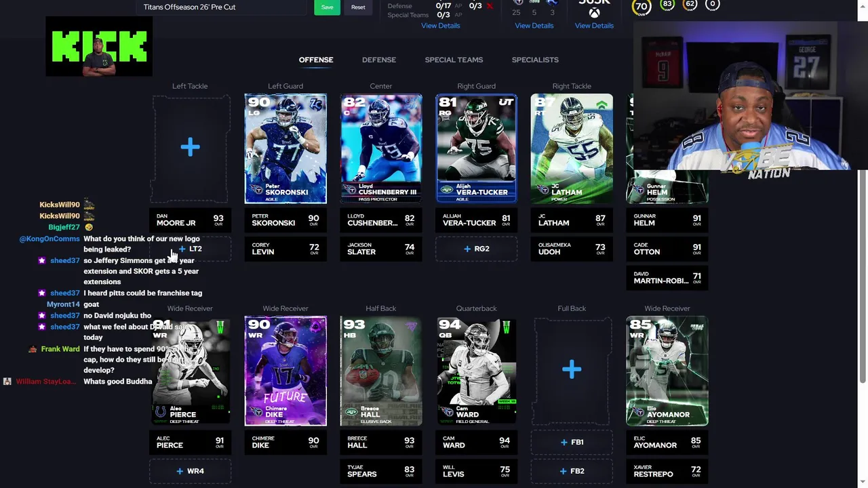The width and height of the screenshot is (868, 488).
Task: Open View Details under Defense and Special Teams
Action: [440, 26]
